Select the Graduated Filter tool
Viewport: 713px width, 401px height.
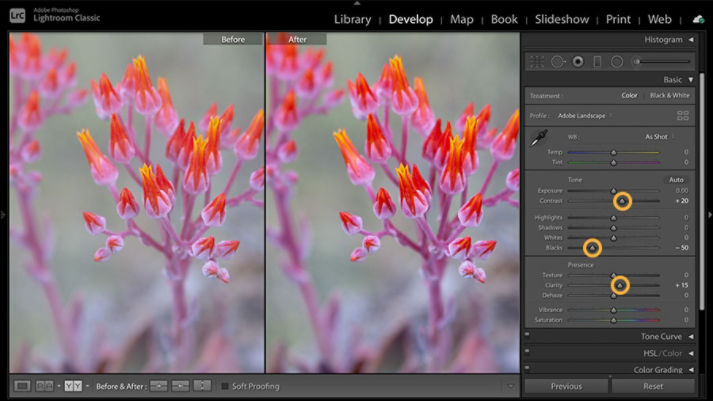point(598,61)
